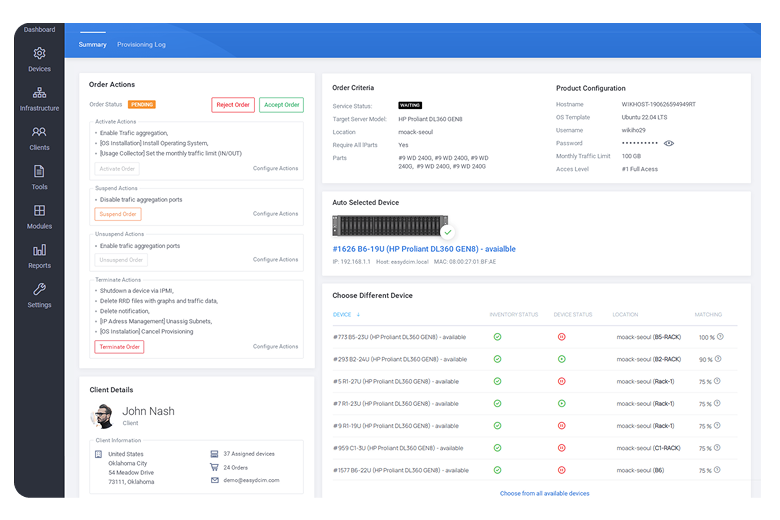
Task: Select device #5 R1-27U row
Action: point(535,382)
